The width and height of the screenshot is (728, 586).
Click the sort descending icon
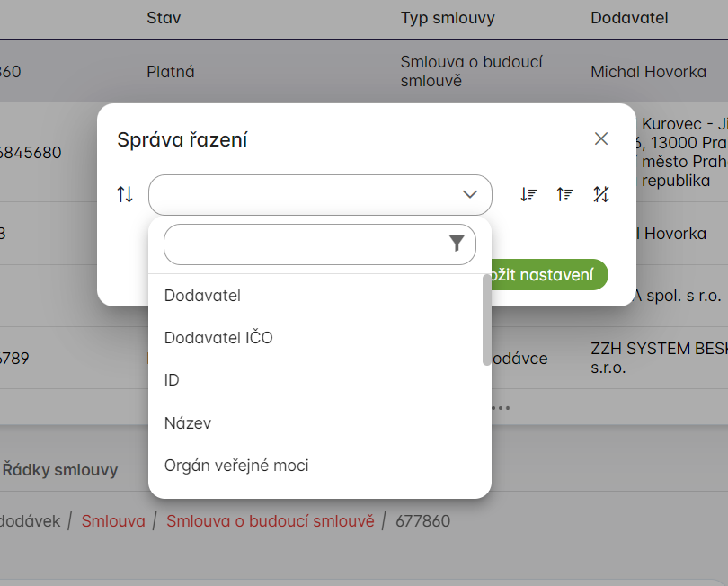[x=528, y=194]
